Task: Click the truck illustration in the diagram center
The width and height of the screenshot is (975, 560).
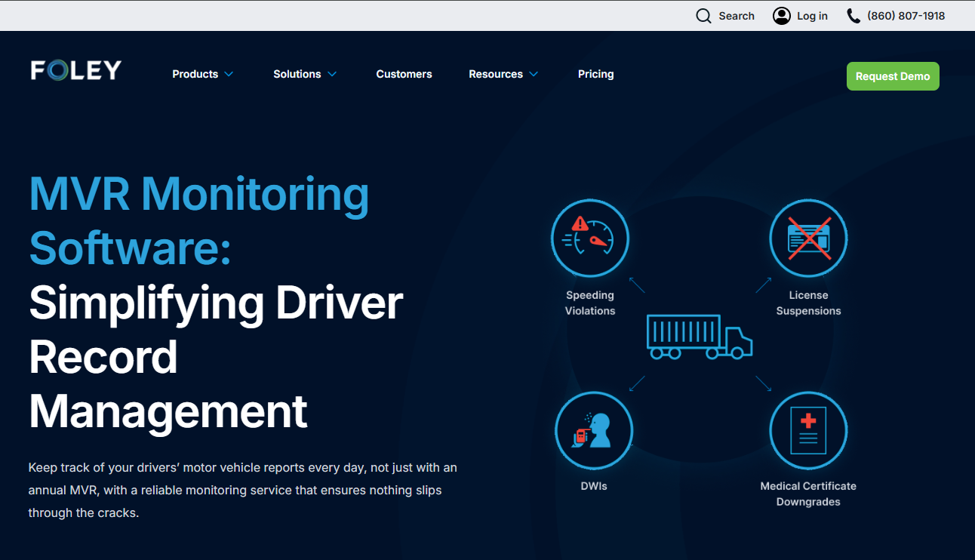Action: pyautogui.click(x=700, y=337)
